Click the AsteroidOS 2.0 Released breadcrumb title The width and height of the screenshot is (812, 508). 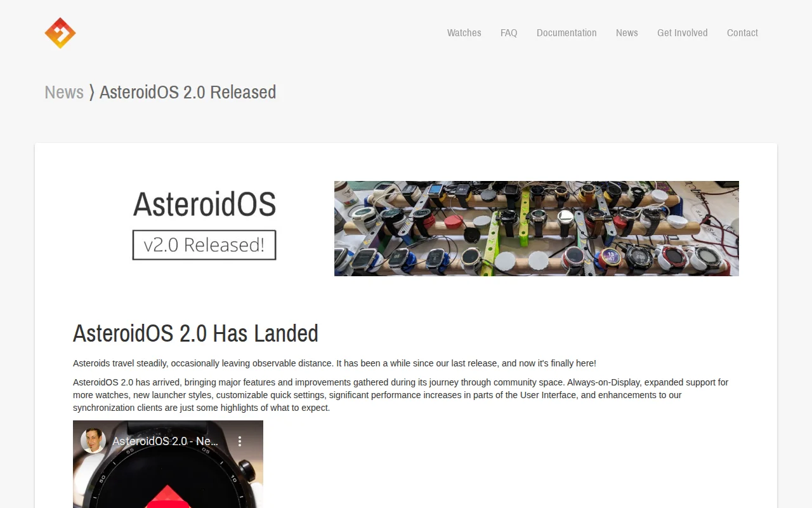188,92
